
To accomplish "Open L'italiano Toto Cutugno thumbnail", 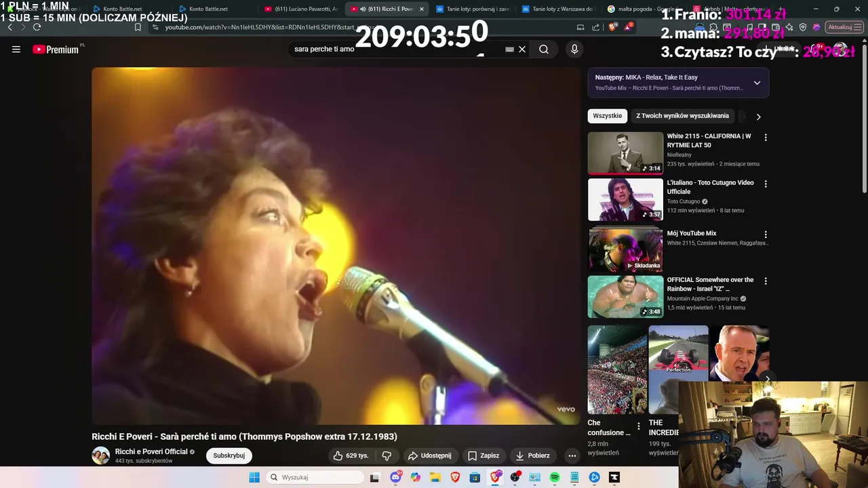I will pos(625,199).
